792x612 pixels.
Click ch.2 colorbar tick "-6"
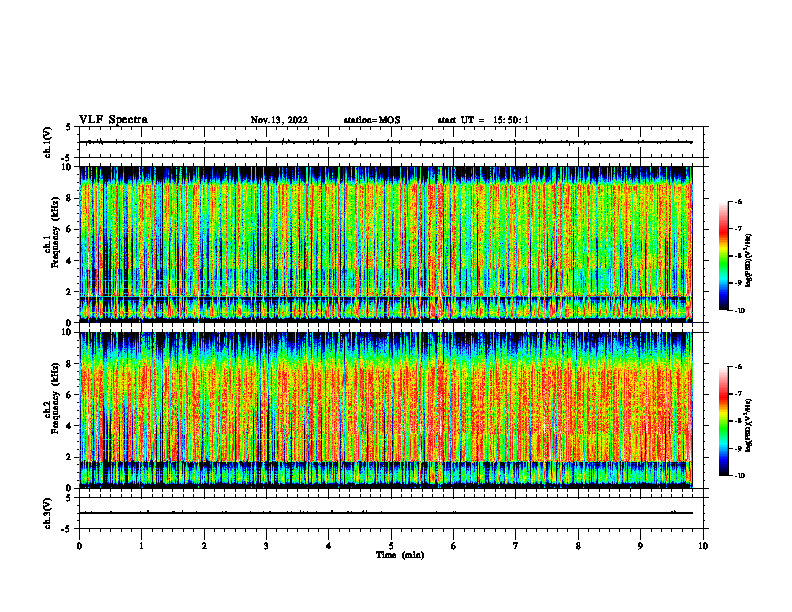tap(738, 367)
